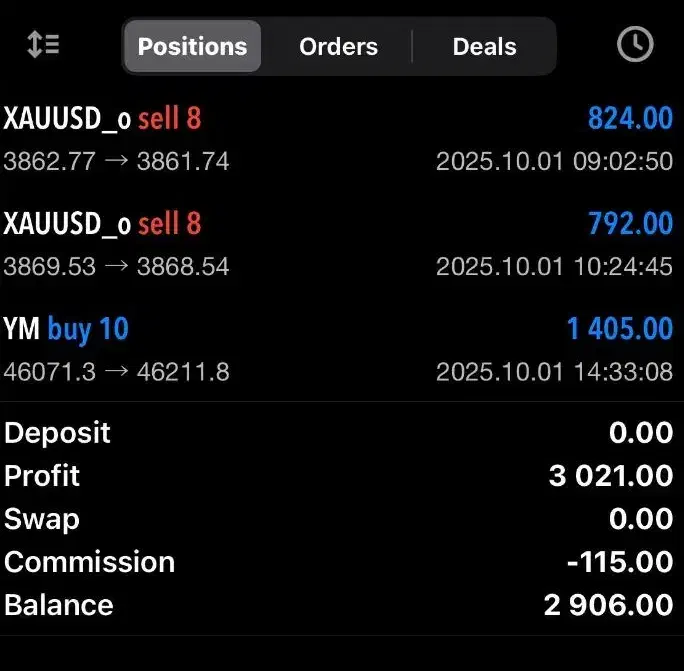Select the 46071.3 → 46211.8 price line

tap(116, 372)
